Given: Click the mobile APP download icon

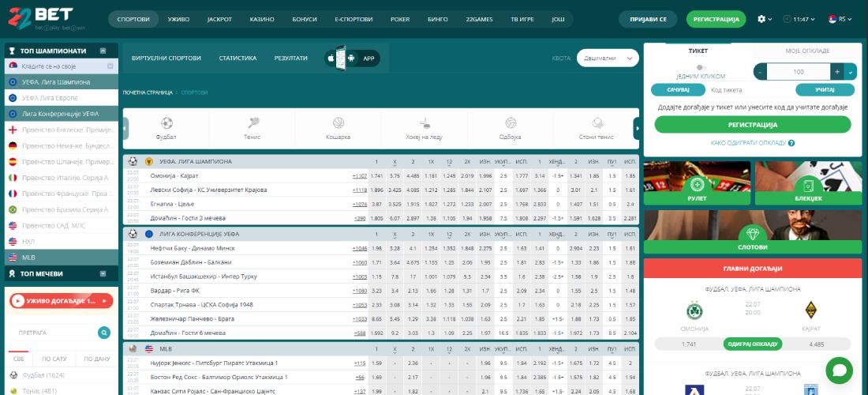Looking at the screenshot, I should click(x=352, y=58).
